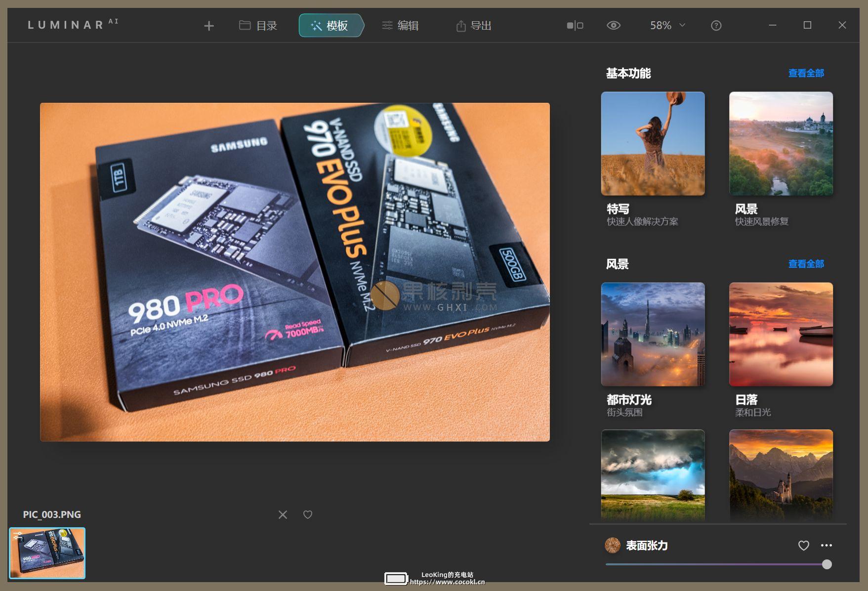868x591 pixels.
Task: Open the 目录 catalog tab
Action: point(258,25)
